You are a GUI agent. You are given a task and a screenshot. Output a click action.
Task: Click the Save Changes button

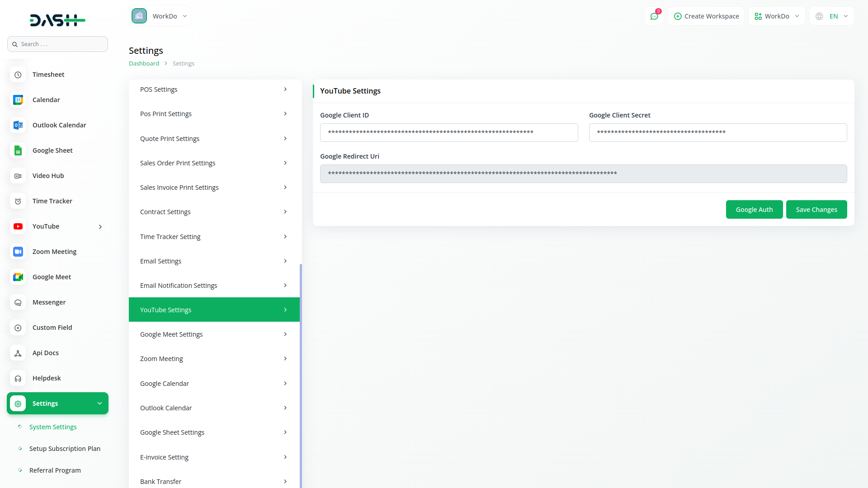coord(816,210)
